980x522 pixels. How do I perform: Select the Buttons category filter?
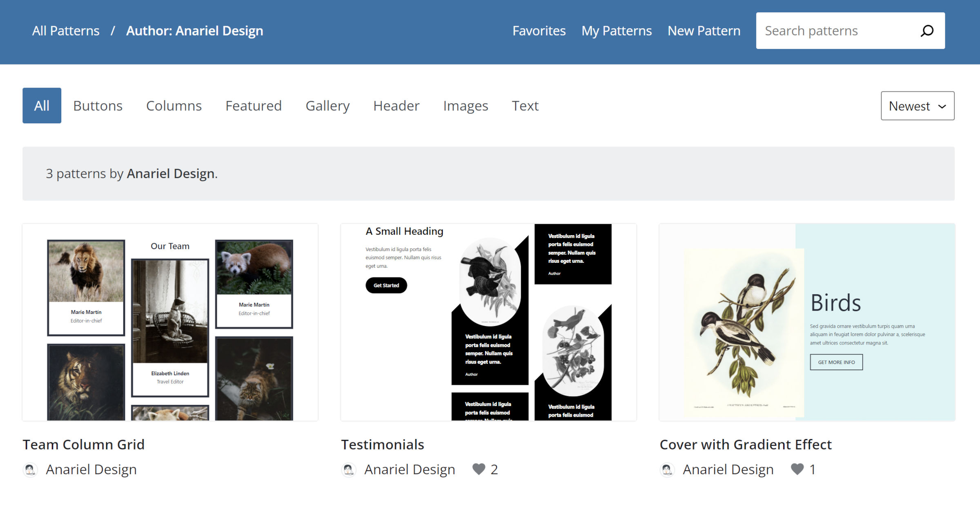[x=98, y=106]
